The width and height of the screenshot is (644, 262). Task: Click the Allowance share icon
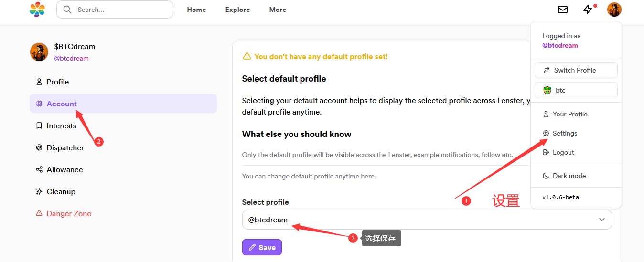pos(39,170)
